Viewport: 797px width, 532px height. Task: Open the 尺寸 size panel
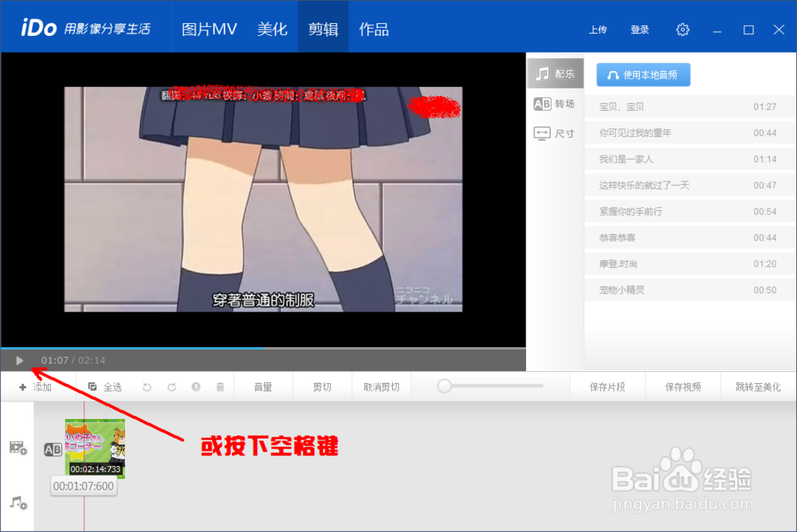coord(555,133)
